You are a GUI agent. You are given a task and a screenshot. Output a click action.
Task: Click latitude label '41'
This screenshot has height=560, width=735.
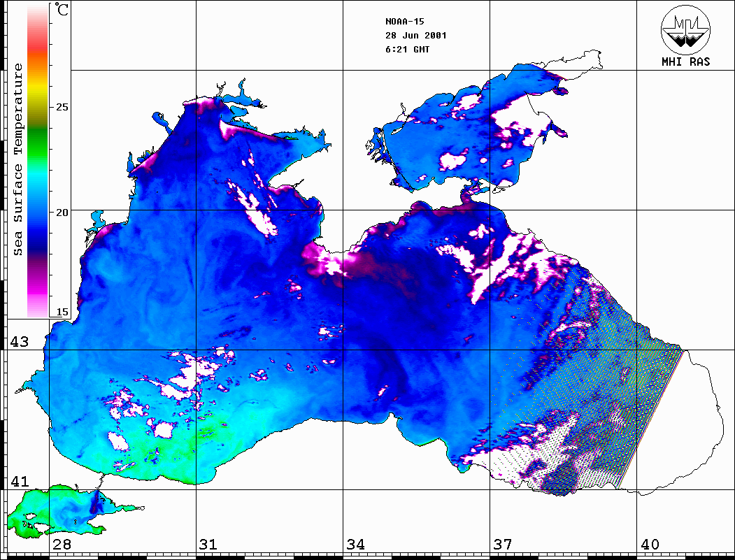pos(19,482)
